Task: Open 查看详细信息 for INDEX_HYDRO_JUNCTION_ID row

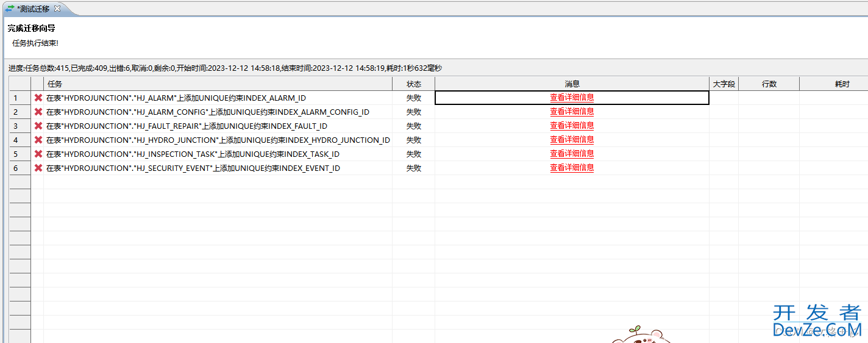Action: (x=572, y=139)
